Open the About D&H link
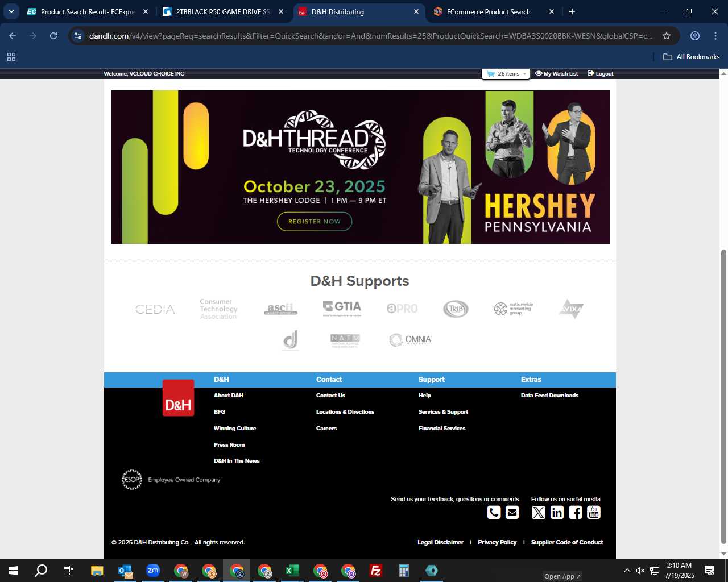 coord(229,396)
